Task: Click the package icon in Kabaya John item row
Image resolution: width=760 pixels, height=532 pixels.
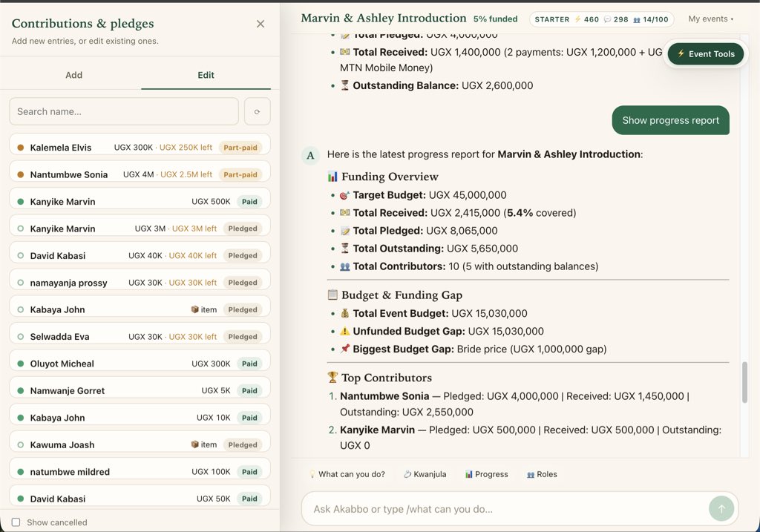Action: (x=195, y=309)
